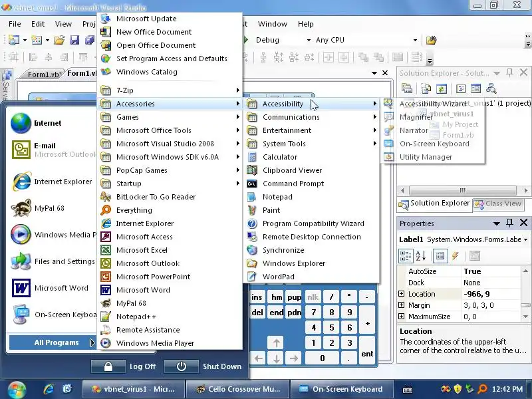Expand the Location property
Image resolution: width=532 pixels, height=399 pixels.
point(402,294)
